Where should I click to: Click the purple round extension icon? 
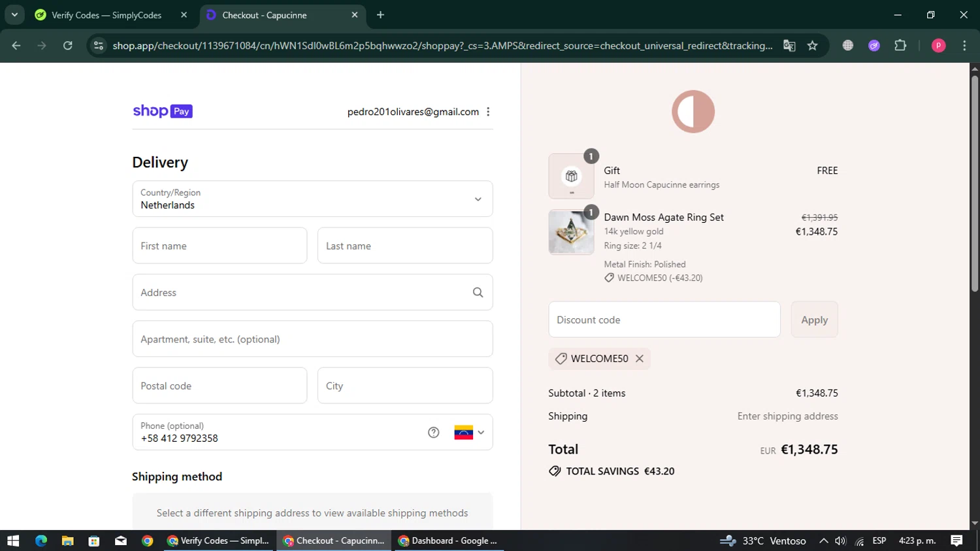[x=874, y=46]
